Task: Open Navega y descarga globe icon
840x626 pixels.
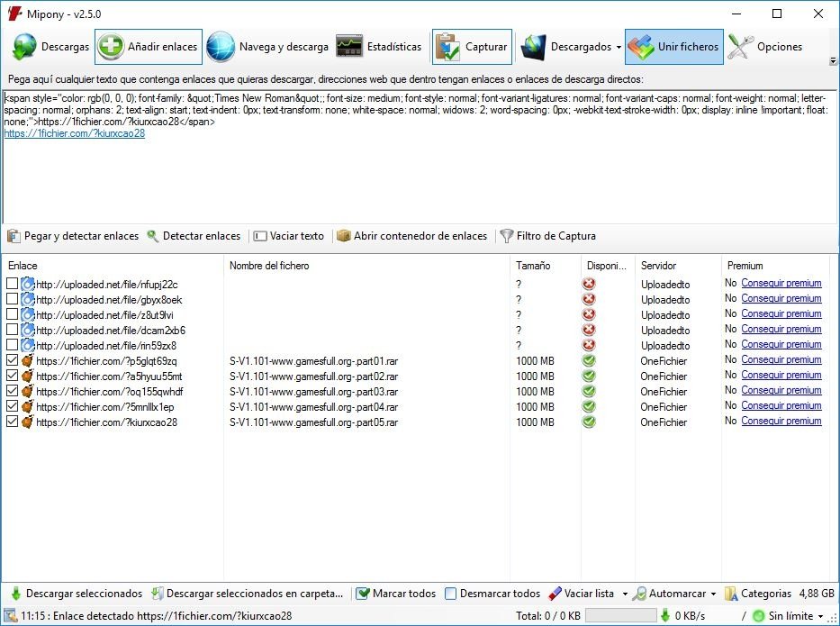Action: click(x=221, y=47)
